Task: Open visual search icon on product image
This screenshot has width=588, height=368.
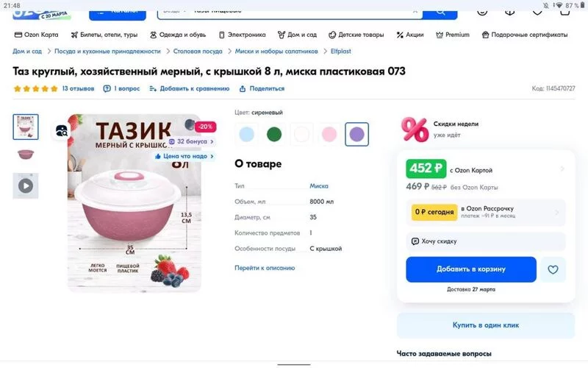Action: (x=62, y=131)
